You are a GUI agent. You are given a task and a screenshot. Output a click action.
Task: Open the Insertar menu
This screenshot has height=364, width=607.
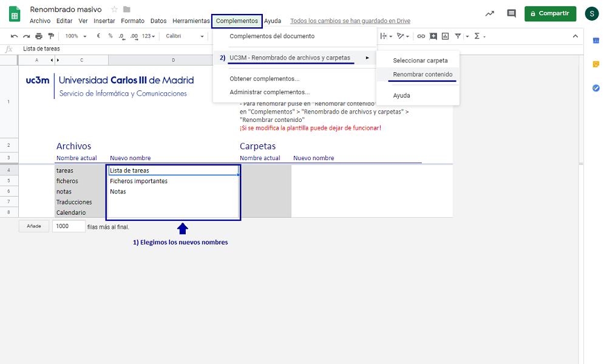pos(104,21)
